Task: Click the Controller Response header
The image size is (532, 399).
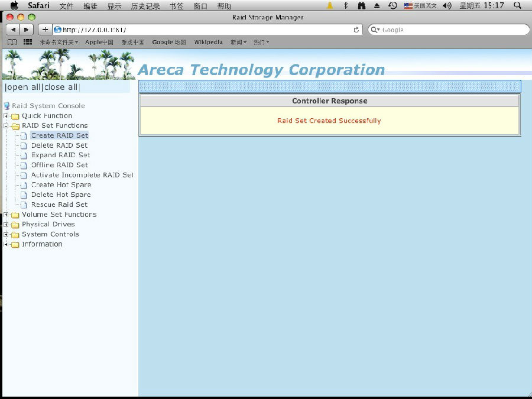Action: point(329,100)
